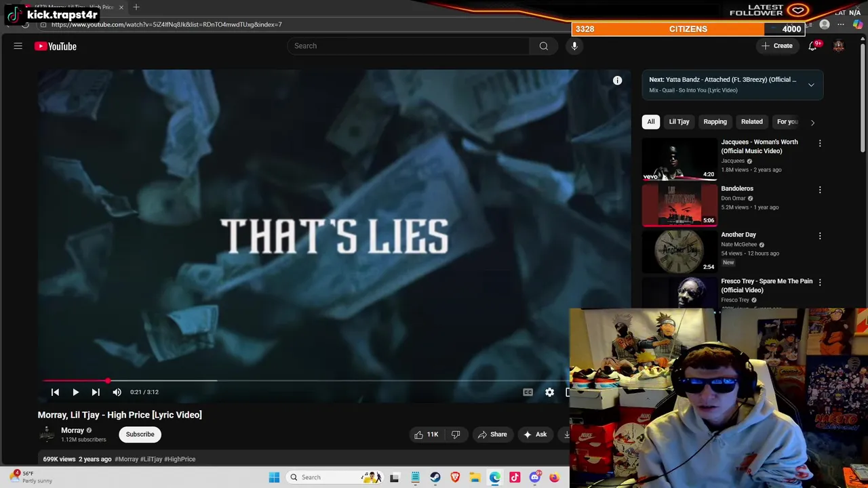Open the browser settings three-dot menu
Screen dimensions: 868x488
841,24
